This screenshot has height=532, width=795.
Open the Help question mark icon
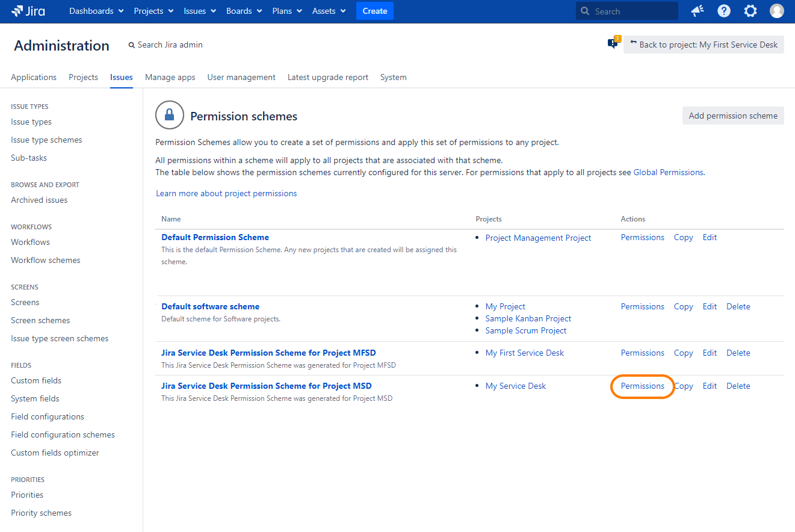(x=724, y=11)
